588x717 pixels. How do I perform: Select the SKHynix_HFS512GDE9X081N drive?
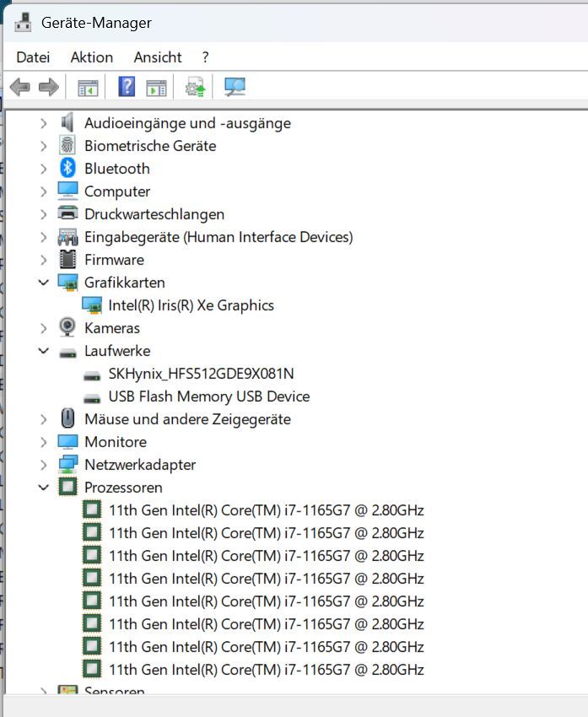(201, 374)
